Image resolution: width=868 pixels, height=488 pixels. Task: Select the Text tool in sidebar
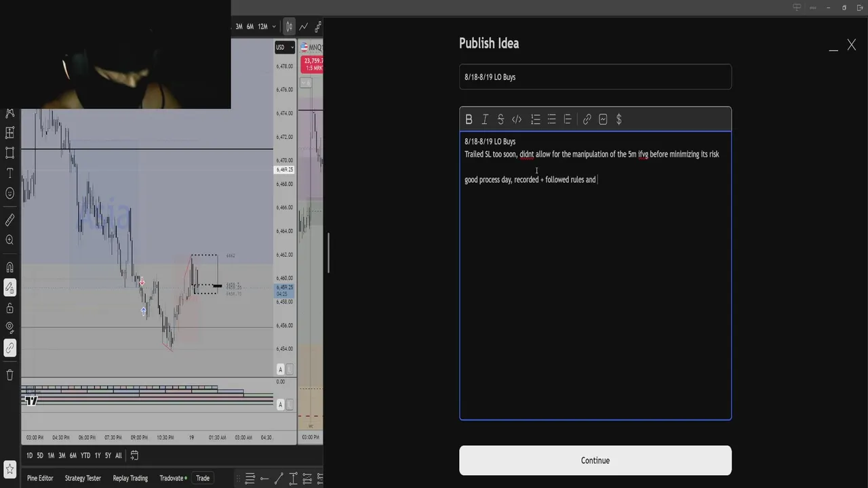coord(9,174)
